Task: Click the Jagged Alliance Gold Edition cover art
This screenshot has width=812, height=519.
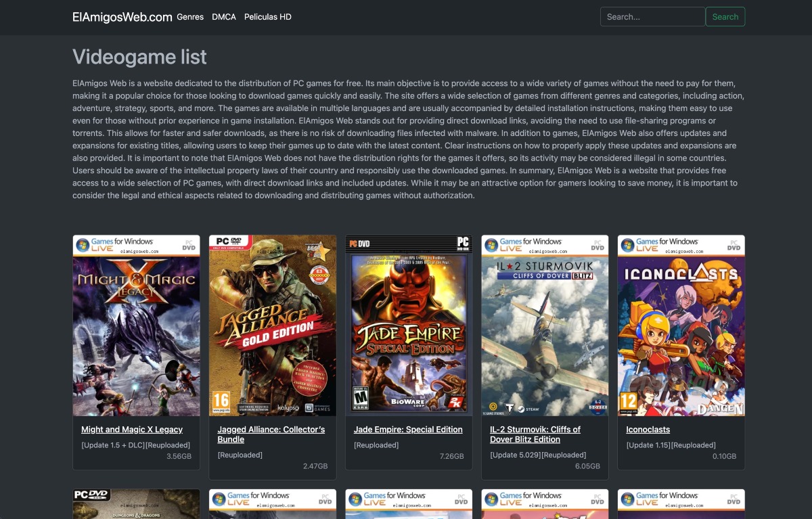Action: pyautogui.click(x=272, y=325)
